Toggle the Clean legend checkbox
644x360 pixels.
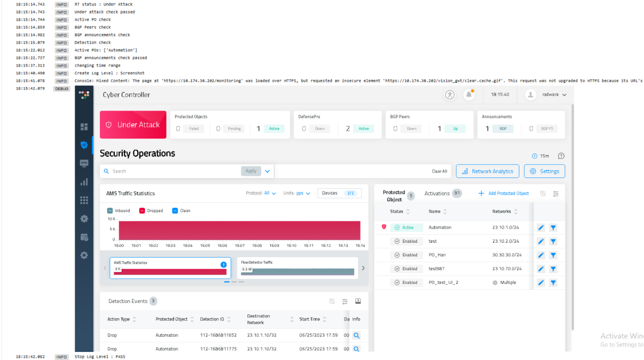coord(175,211)
